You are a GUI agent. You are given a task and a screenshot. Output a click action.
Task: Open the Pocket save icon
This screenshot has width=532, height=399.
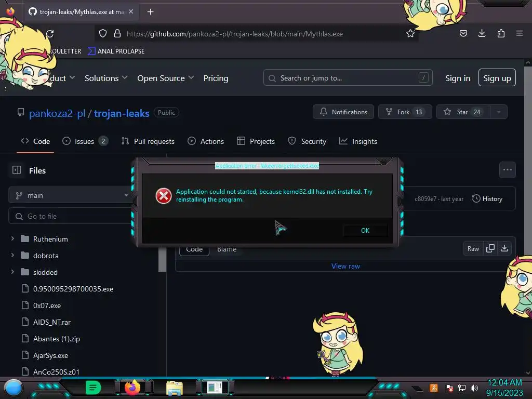click(x=463, y=33)
